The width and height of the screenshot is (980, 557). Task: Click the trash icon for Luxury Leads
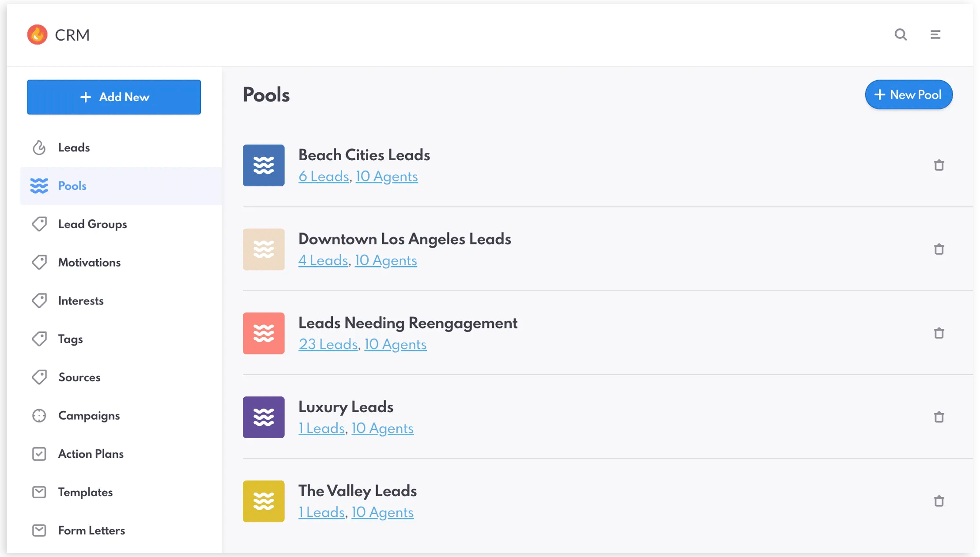point(939,417)
